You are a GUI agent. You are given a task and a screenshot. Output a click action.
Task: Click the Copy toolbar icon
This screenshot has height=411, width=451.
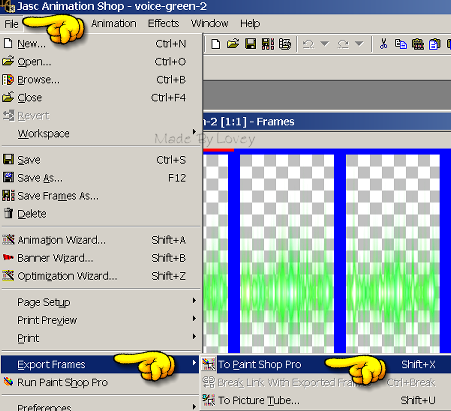tap(401, 44)
